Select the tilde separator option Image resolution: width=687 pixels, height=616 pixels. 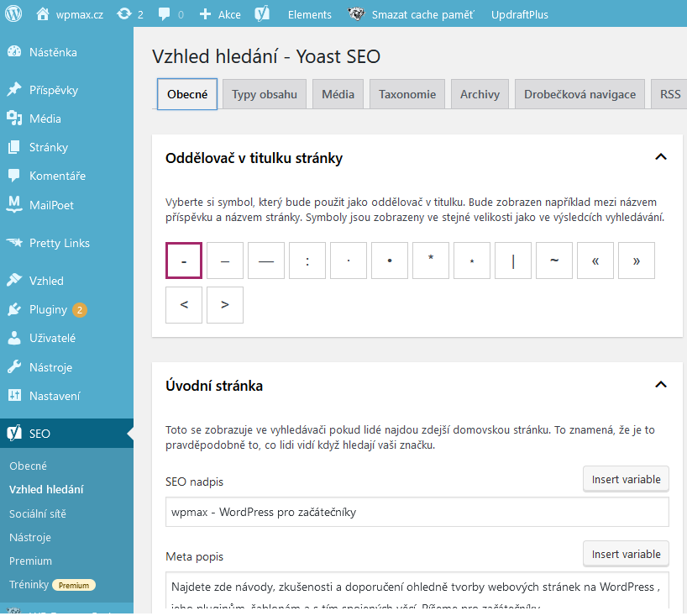pyautogui.click(x=554, y=261)
